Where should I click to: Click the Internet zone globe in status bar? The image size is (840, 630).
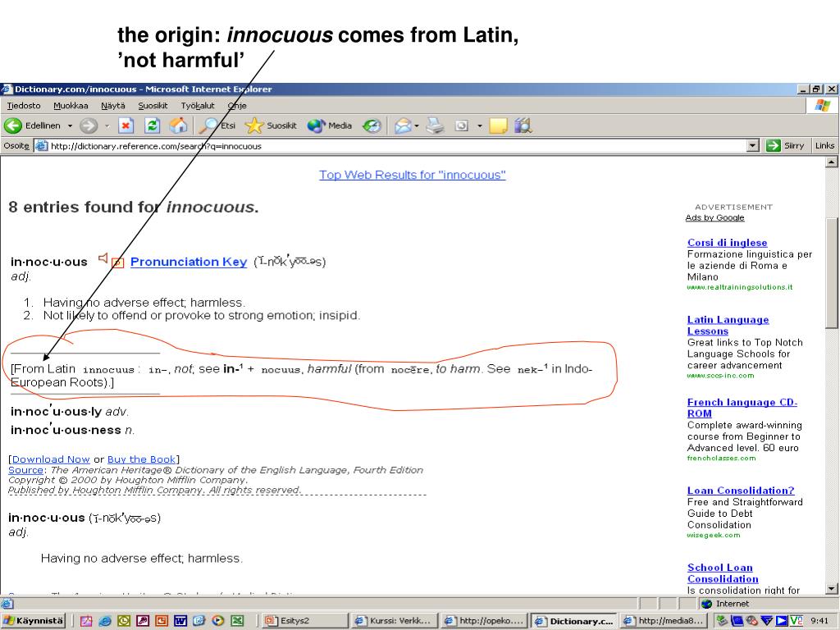(x=707, y=604)
